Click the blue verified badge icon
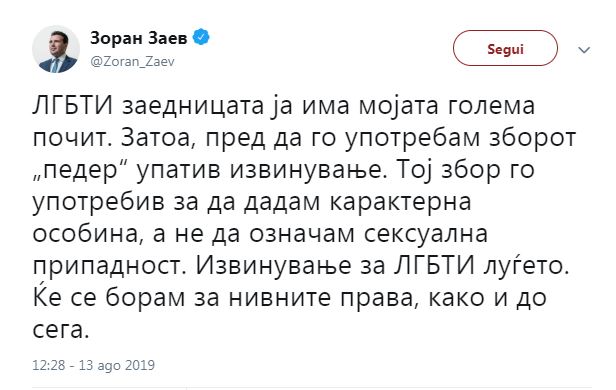 pyautogui.click(x=201, y=38)
